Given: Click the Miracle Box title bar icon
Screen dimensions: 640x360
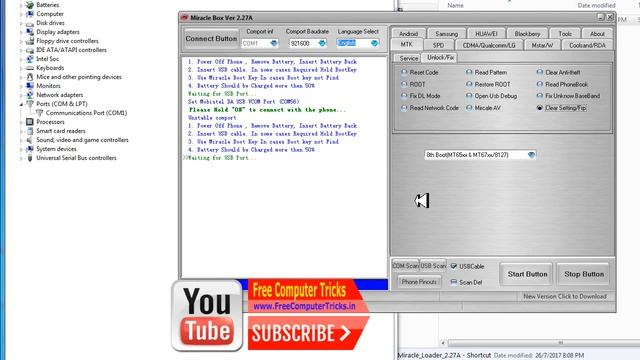Looking at the screenshot, I should pos(184,18).
